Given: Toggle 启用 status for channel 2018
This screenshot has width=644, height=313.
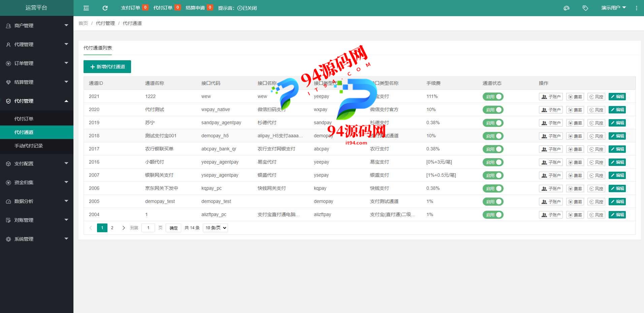Looking at the screenshot, I should (x=493, y=136).
